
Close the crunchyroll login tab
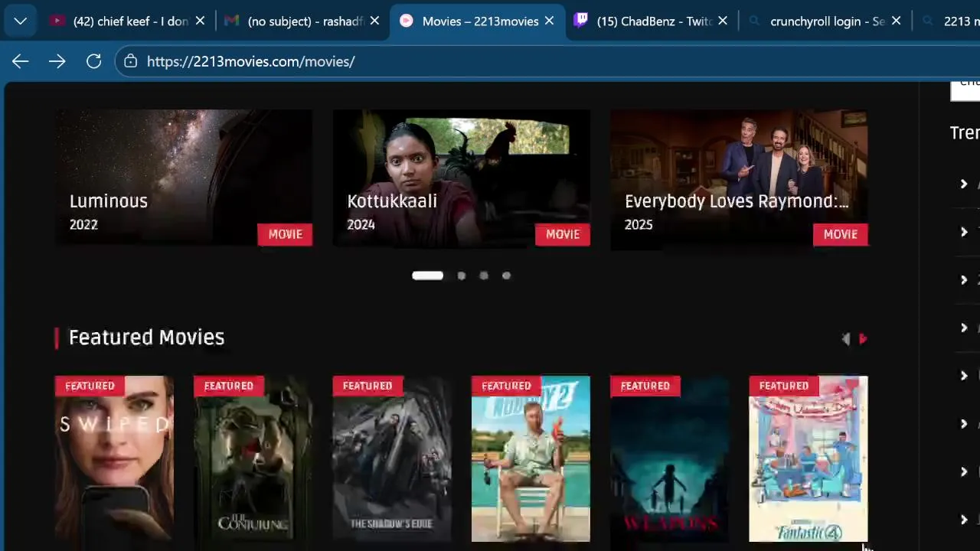pos(897,21)
